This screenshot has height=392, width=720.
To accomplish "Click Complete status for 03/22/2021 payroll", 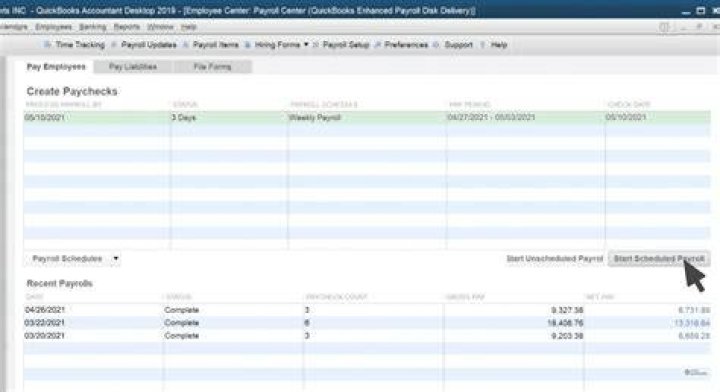I will (181, 323).
